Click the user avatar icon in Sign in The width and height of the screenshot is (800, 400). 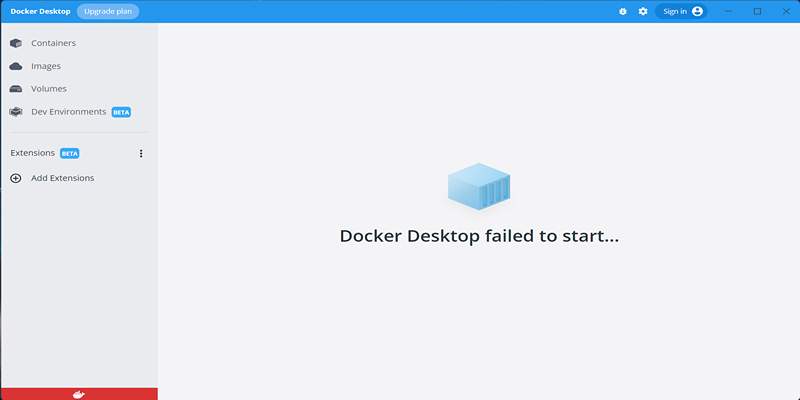pyautogui.click(x=697, y=11)
